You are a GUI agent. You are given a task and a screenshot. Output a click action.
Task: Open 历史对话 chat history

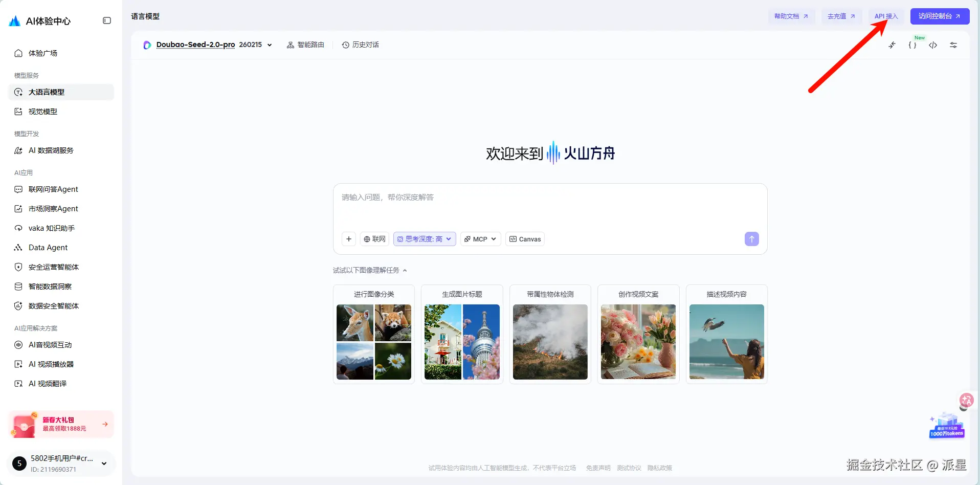[361, 45]
